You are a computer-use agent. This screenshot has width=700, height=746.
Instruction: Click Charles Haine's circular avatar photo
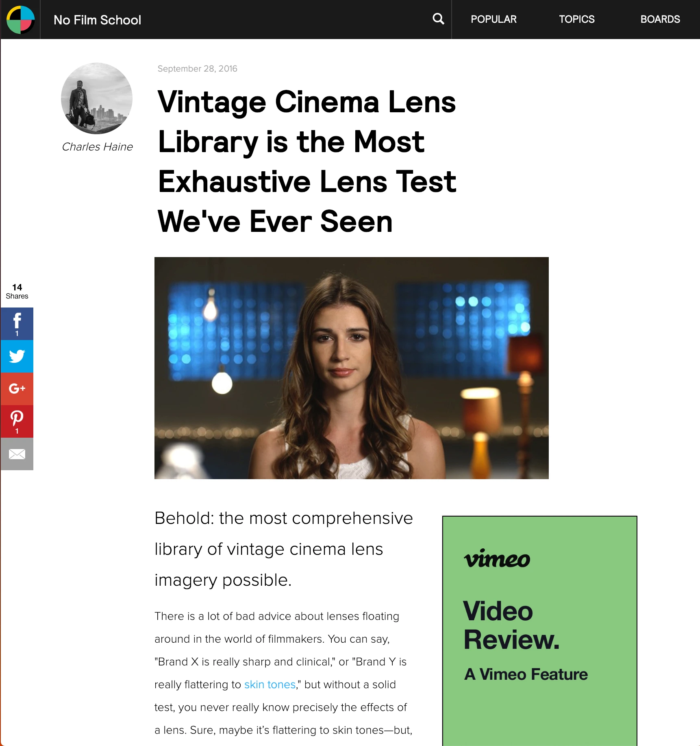(97, 98)
